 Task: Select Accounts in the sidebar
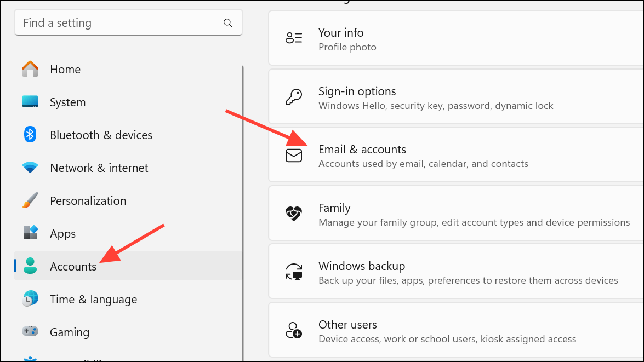tap(73, 266)
